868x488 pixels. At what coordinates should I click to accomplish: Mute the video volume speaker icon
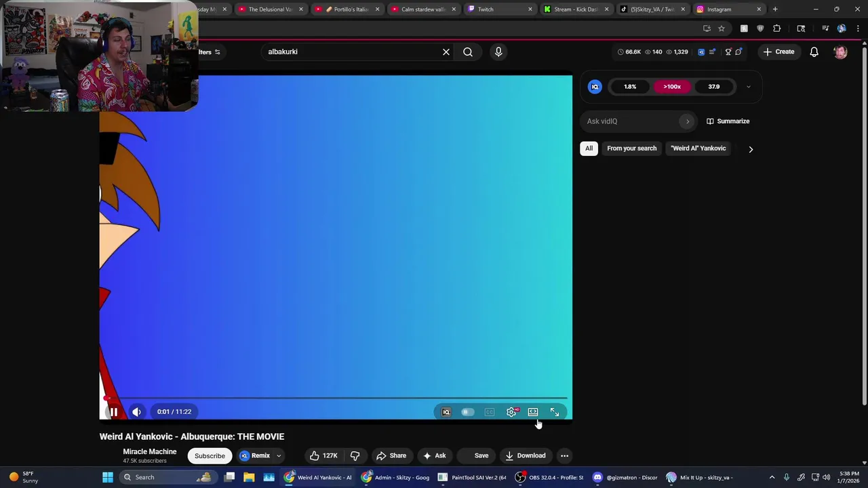click(136, 411)
